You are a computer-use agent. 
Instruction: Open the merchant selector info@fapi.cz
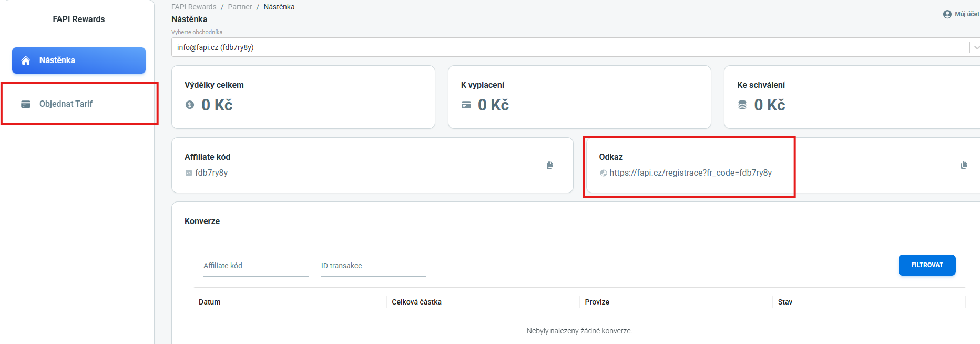[576, 47]
